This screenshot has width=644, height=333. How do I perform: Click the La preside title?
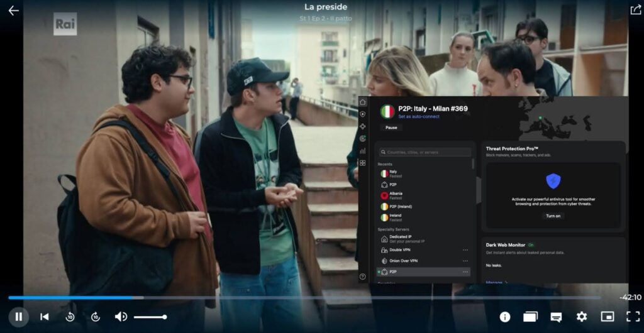[x=326, y=7]
